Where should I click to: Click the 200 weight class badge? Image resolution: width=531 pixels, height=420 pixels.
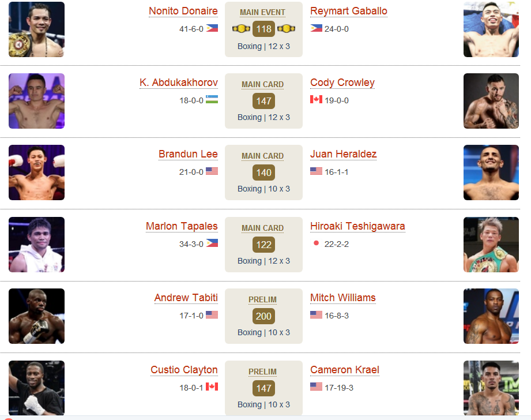point(263,316)
